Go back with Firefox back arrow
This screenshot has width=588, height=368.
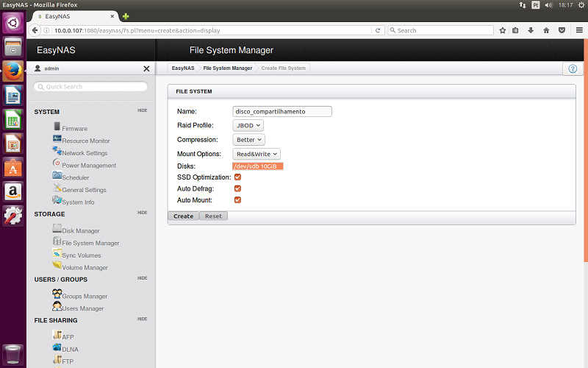[x=35, y=30]
